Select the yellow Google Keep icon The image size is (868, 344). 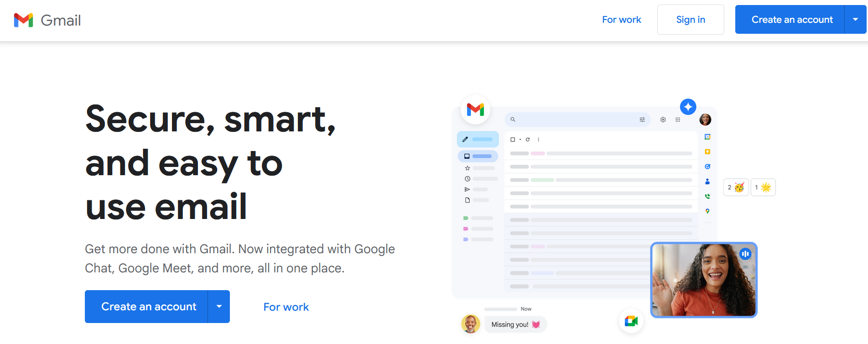coord(707,151)
